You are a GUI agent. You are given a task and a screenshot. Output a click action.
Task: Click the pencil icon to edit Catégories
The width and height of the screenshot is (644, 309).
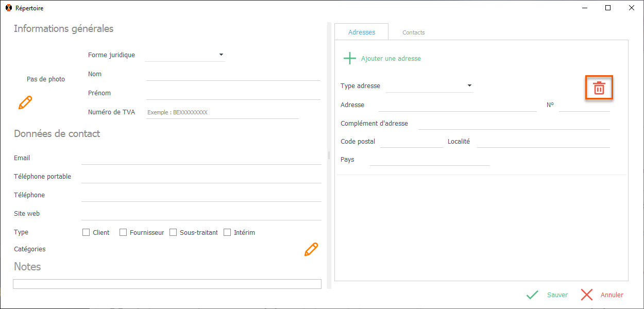311,250
